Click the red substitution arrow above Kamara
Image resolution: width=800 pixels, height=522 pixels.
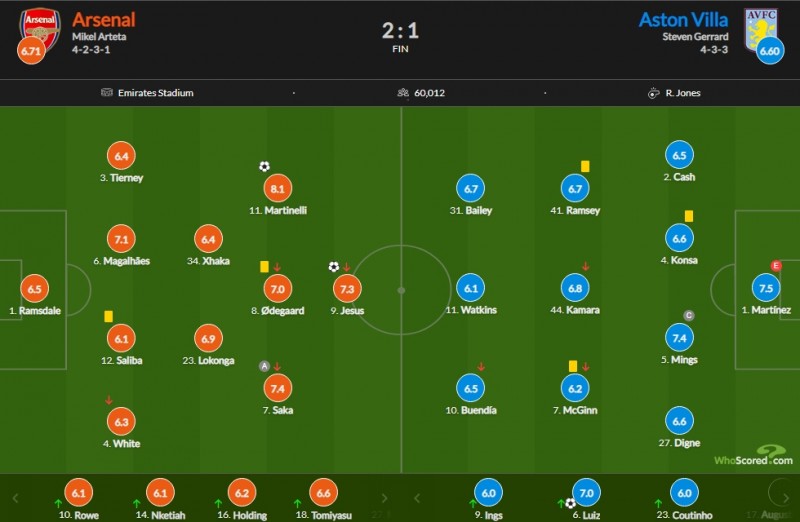click(x=586, y=266)
